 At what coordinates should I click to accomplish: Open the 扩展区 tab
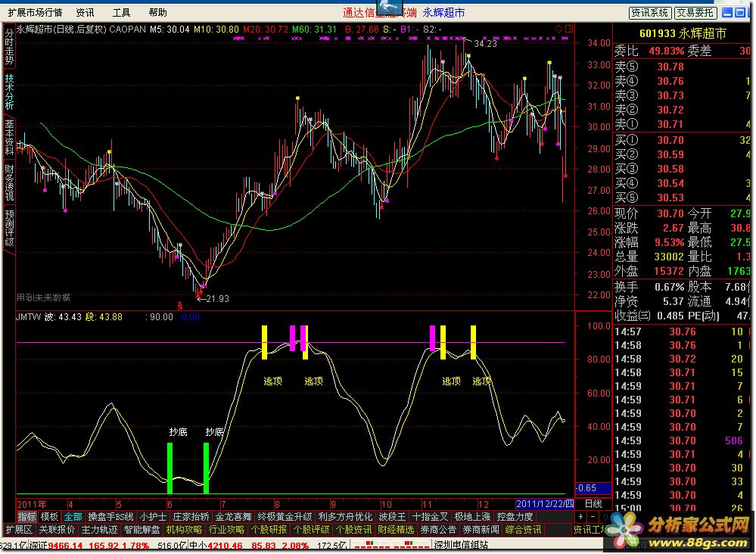[19, 530]
